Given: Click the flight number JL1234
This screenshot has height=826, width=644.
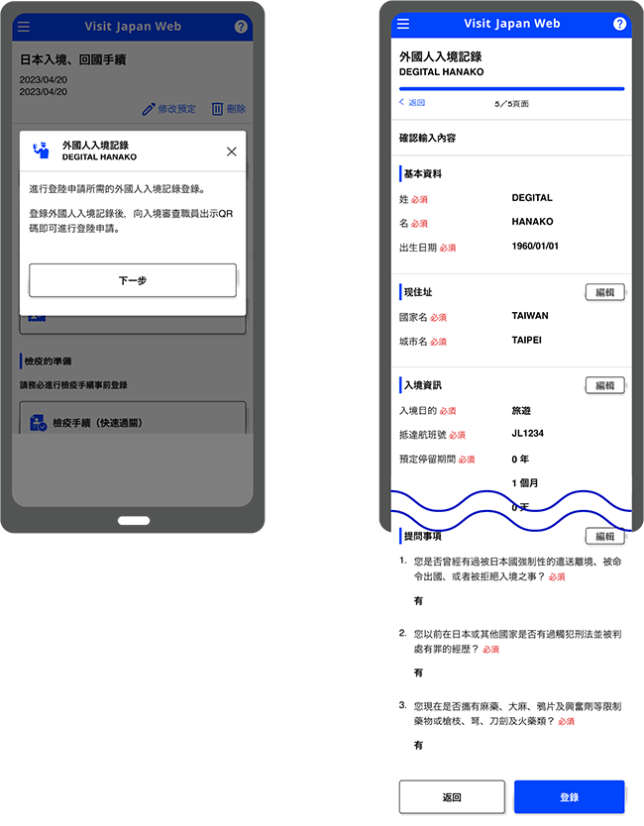Looking at the screenshot, I should pyautogui.click(x=527, y=434).
